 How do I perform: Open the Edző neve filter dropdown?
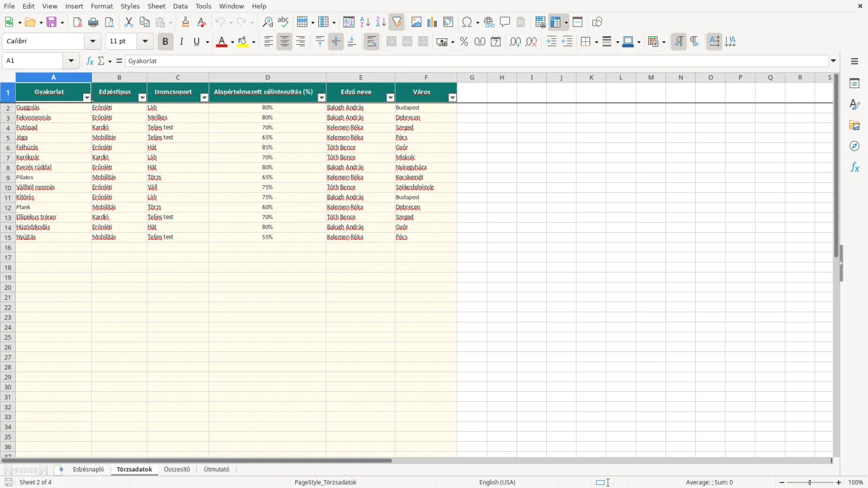point(391,98)
